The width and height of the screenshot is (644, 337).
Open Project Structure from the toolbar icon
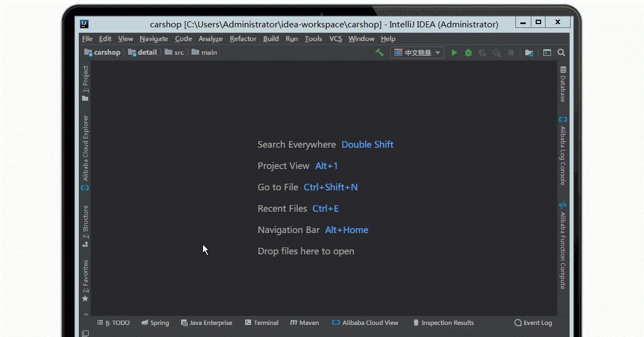(529, 53)
